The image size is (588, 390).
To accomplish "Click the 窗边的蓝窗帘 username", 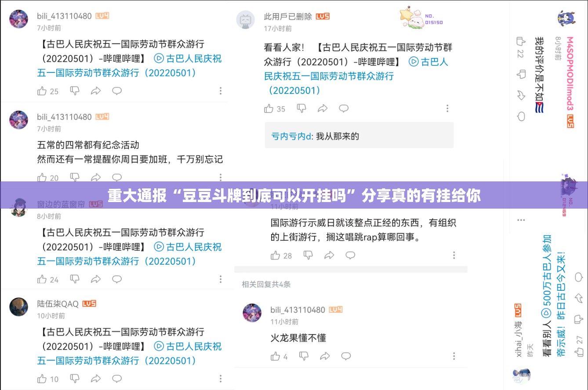I will click(61, 204).
